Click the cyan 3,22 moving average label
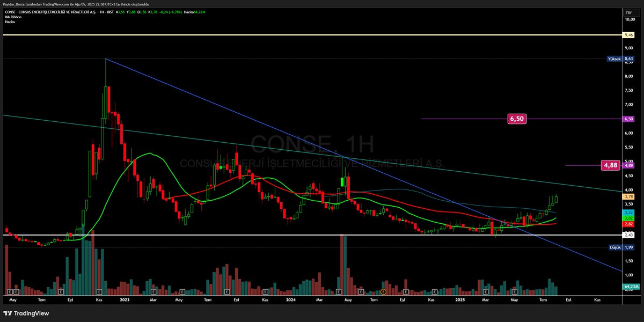The height and width of the screenshot is (322, 644). 629,213
